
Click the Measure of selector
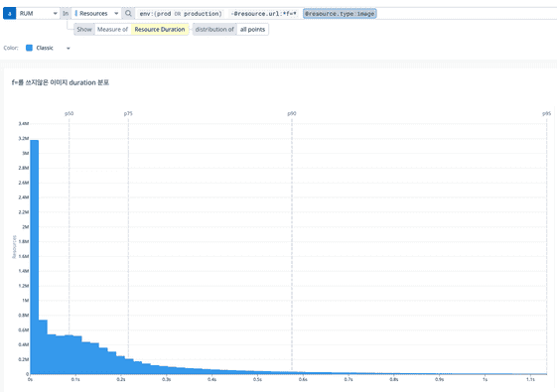click(x=112, y=30)
